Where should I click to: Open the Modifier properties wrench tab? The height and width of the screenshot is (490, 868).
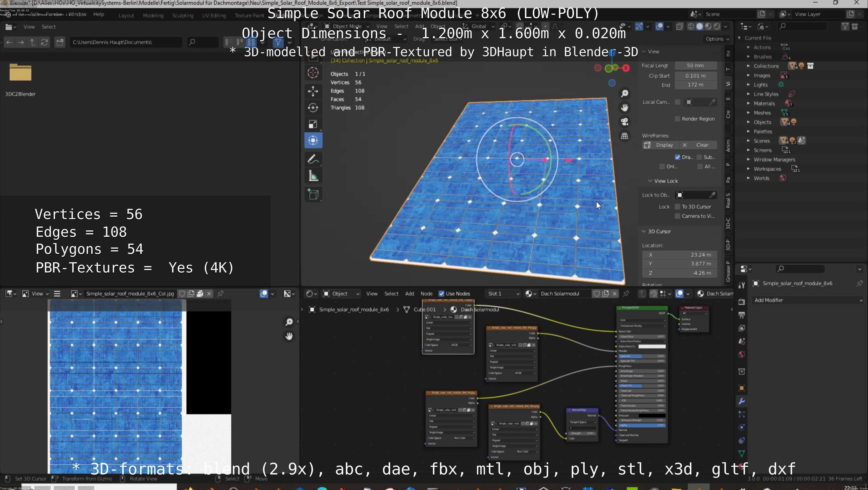(742, 401)
